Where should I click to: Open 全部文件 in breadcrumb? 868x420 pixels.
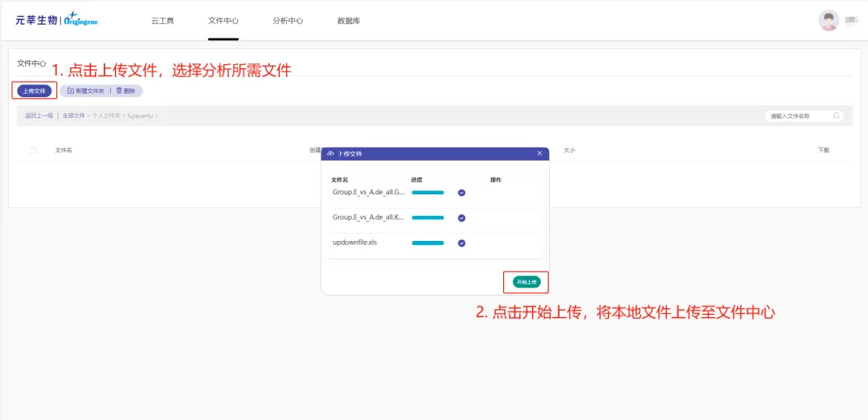point(74,116)
